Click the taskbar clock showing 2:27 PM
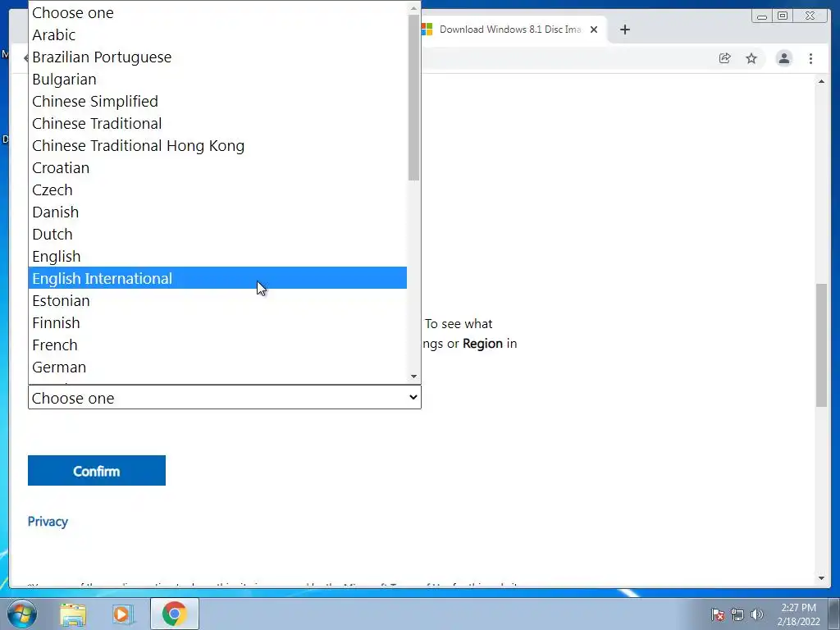 coord(798,614)
